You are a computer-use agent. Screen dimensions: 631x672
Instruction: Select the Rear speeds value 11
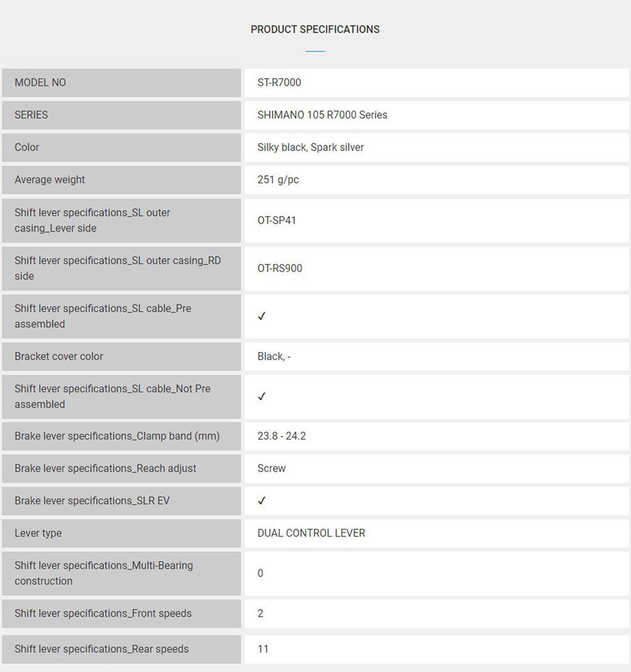click(263, 649)
